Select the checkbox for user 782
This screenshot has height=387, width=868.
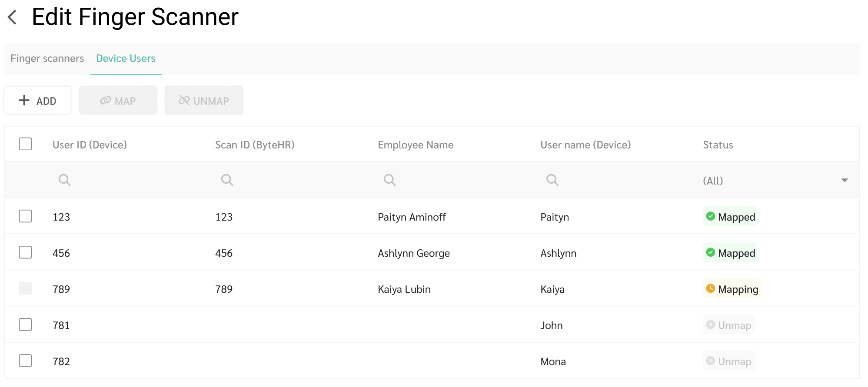26,361
